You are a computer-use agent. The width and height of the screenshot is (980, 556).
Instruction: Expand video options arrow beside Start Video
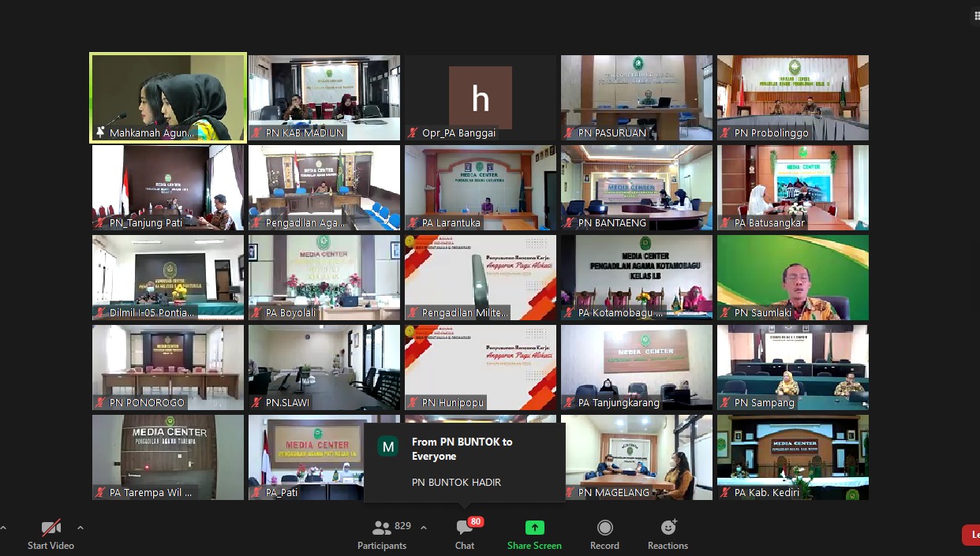80,528
